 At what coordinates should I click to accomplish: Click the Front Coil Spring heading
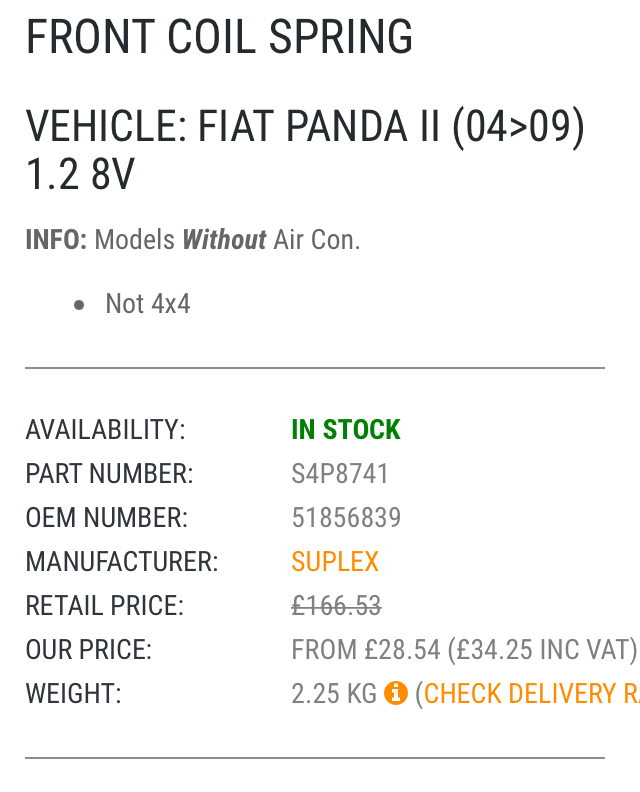[x=219, y=39]
